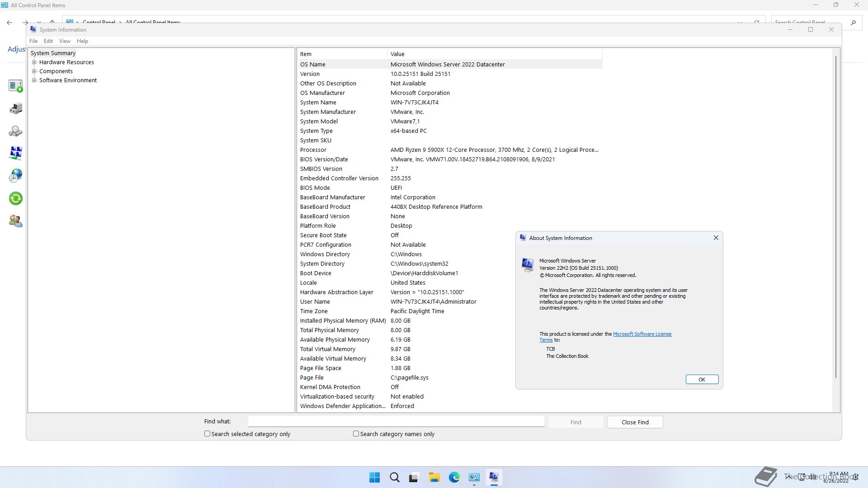Select Software Environment tree label
Screen dimensions: 868x488
[68, 80]
